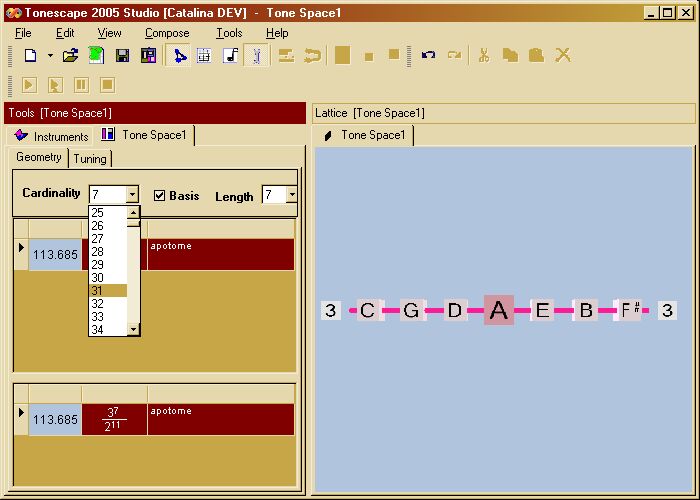Screen dimensions: 700x500
Task: Click the lower table's apotome cell
Action: pos(221,419)
